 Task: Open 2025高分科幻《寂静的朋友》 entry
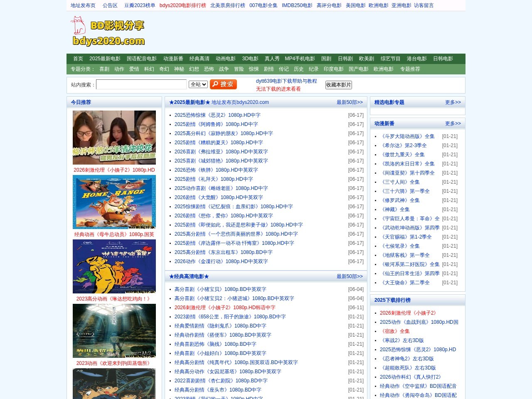coord(224,133)
